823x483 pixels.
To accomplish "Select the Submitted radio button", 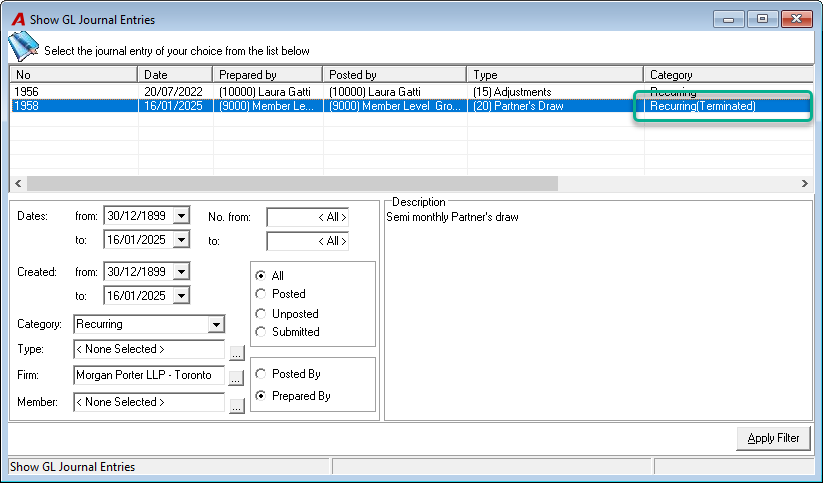I will click(x=260, y=332).
